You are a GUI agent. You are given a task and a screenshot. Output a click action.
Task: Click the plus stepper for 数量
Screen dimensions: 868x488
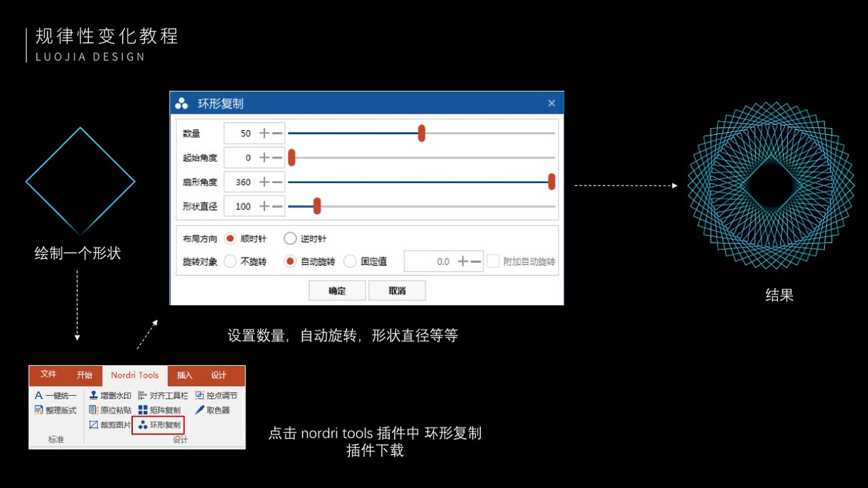[x=264, y=134]
